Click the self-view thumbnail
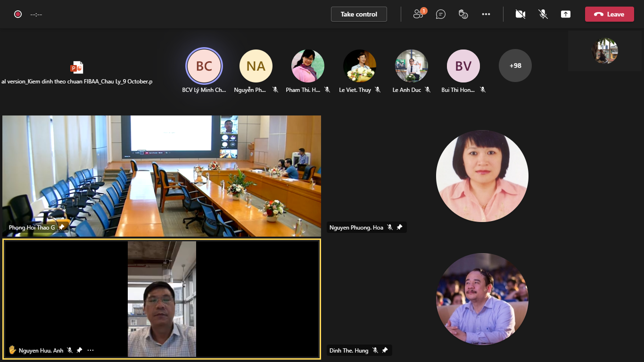 605,51
